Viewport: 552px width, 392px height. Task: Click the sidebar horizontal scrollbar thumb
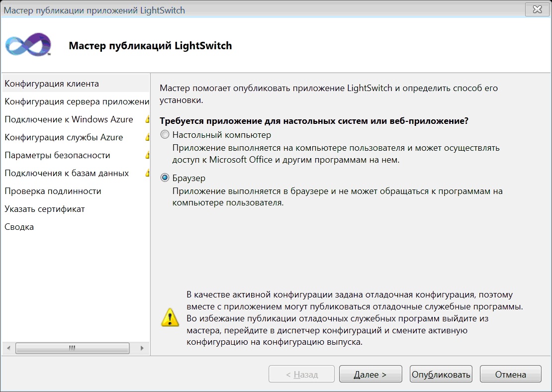pyautogui.click(x=72, y=348)
